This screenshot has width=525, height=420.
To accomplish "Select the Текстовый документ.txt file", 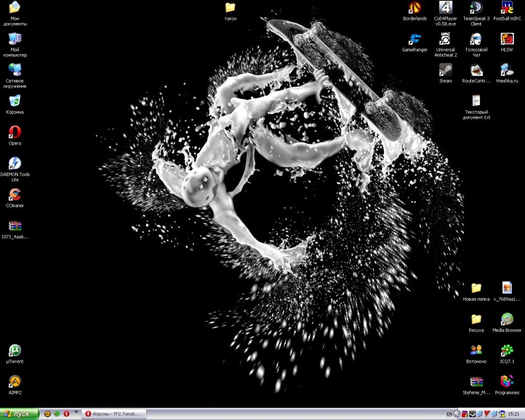I will point(476,101).
